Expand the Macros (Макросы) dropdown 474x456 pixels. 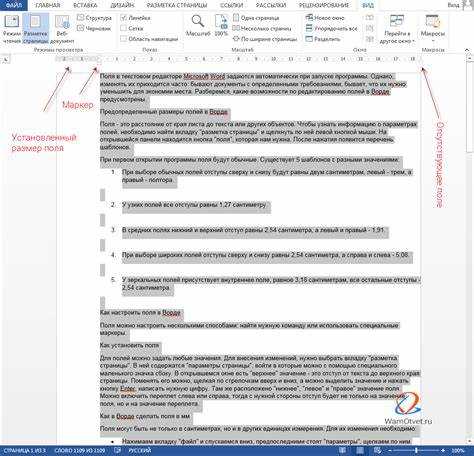pos(433,29)
